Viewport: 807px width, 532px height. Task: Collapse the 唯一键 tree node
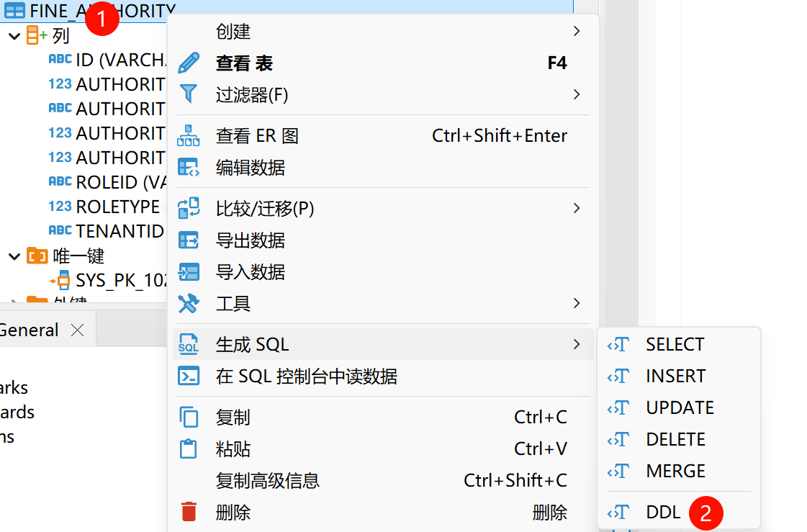(14, 256)
